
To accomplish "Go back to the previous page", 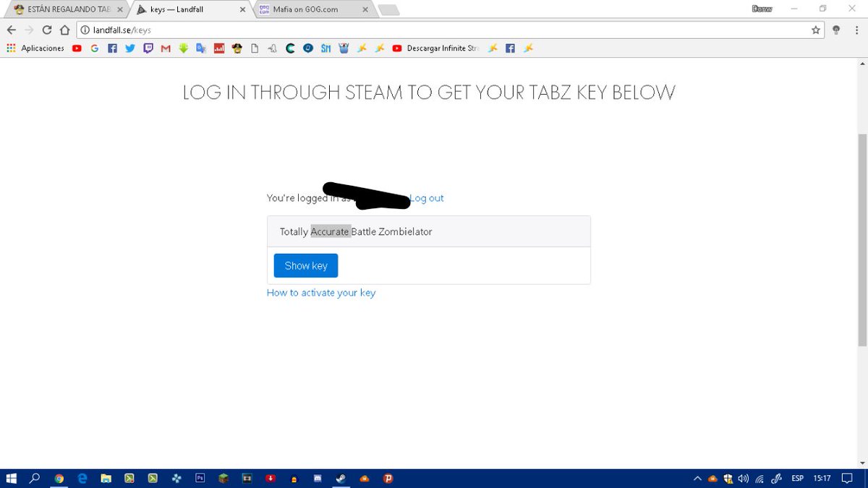I will pos(11,30).
